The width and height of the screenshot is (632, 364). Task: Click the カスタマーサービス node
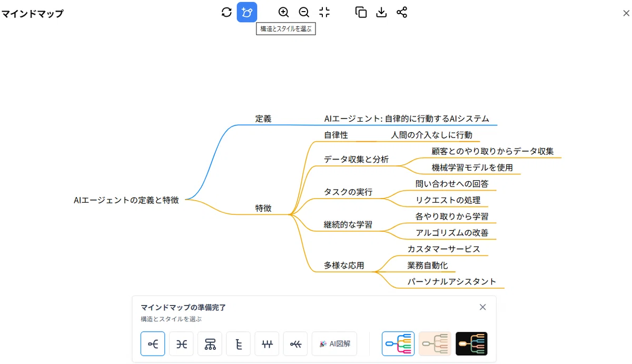[x=443, y=249]
